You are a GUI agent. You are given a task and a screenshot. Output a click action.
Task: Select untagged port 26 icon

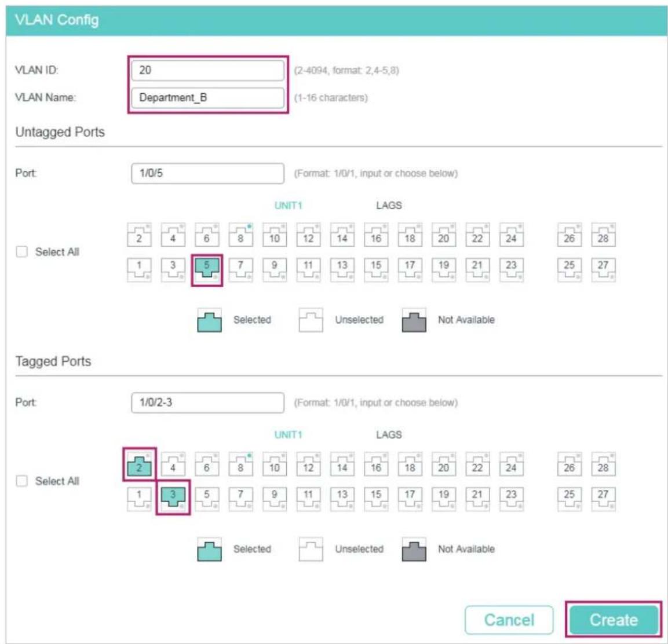tap(569, 235)
